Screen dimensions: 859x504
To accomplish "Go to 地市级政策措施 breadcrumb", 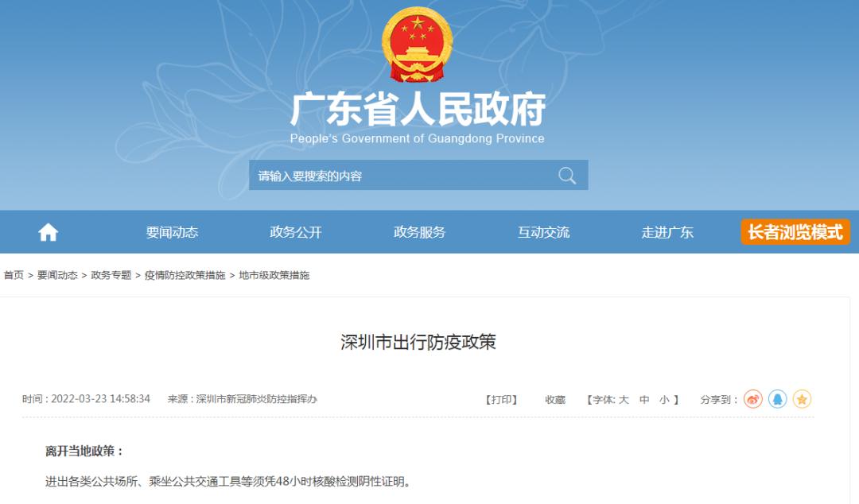I will click(x=274, y=275).
